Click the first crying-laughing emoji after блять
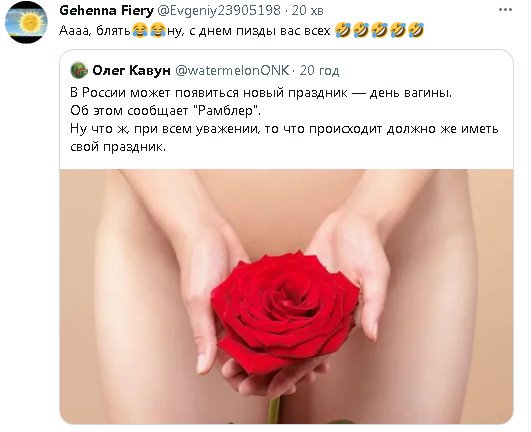Screen dimensions: 531x432 pos(140,30)
